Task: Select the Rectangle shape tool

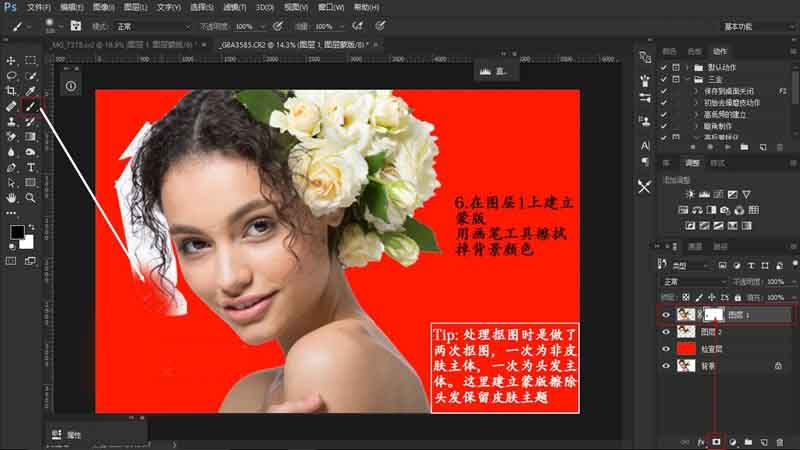Action: pos(30,183)
